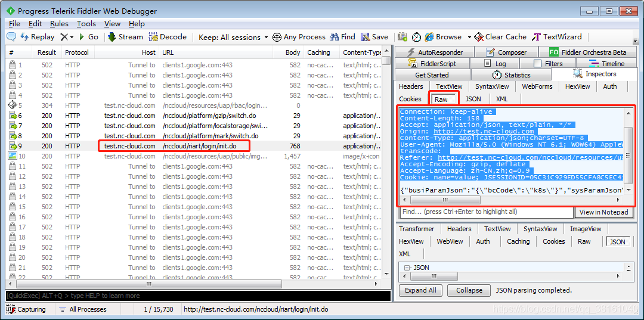
Task: Select the request Raw tab
Action: (x=443, y=100)
